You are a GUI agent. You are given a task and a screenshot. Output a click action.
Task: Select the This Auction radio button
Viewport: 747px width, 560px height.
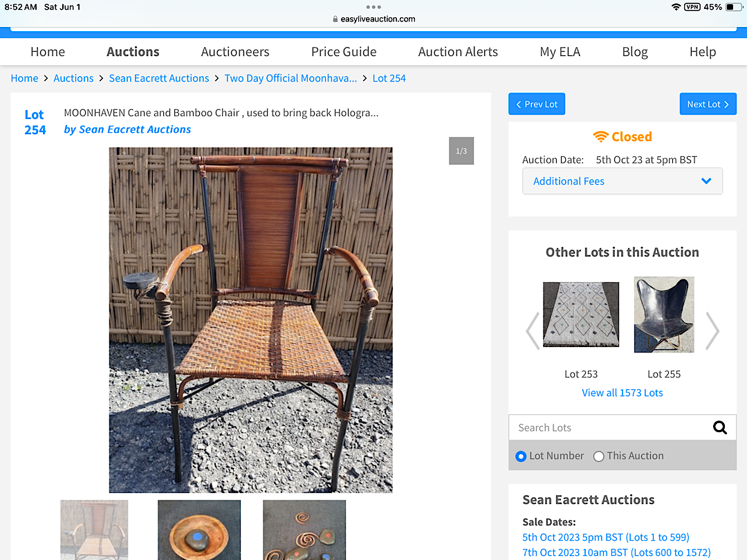click(x=599, y=456)
